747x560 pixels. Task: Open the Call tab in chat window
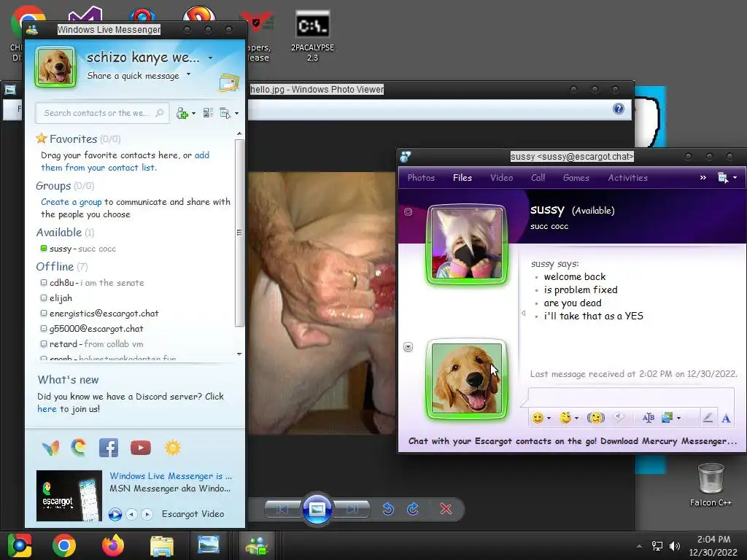[x=538, y=178]
